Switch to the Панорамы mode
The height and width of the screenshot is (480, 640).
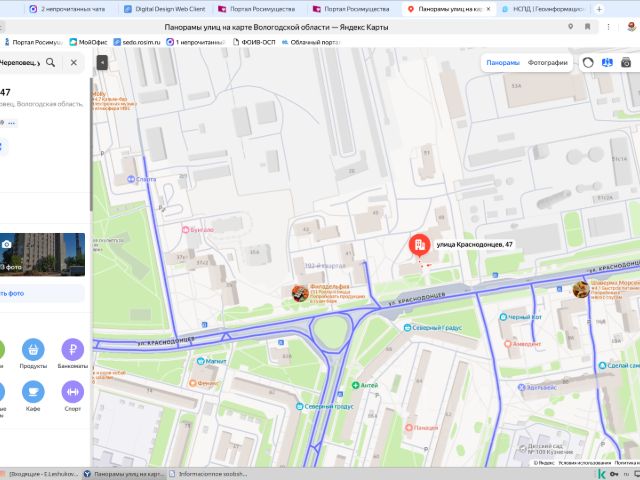point(503,62)
